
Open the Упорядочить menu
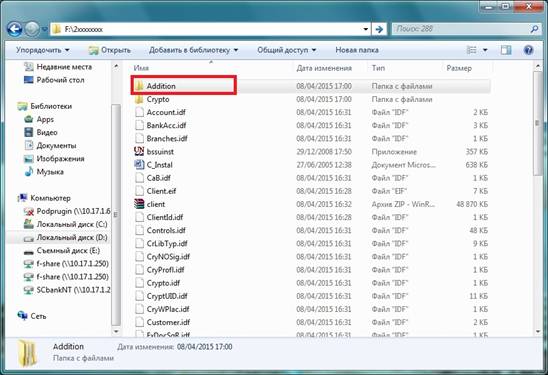tap(43, 50)
